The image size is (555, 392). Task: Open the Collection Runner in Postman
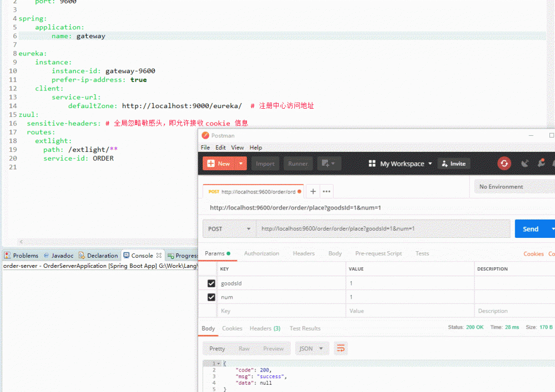[x=297, y=164]
